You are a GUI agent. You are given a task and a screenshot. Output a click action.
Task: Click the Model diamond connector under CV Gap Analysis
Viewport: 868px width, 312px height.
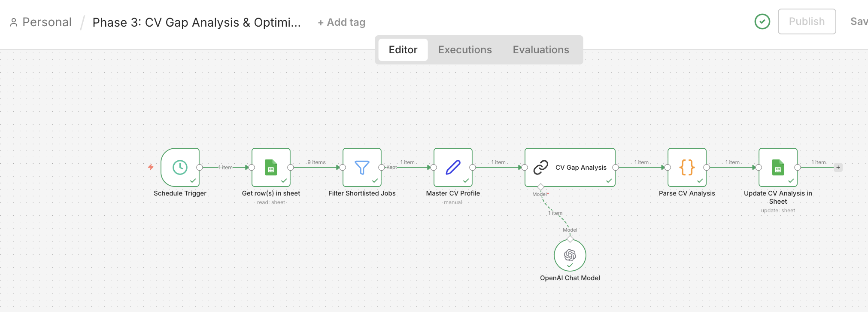(x=541, y=187)
